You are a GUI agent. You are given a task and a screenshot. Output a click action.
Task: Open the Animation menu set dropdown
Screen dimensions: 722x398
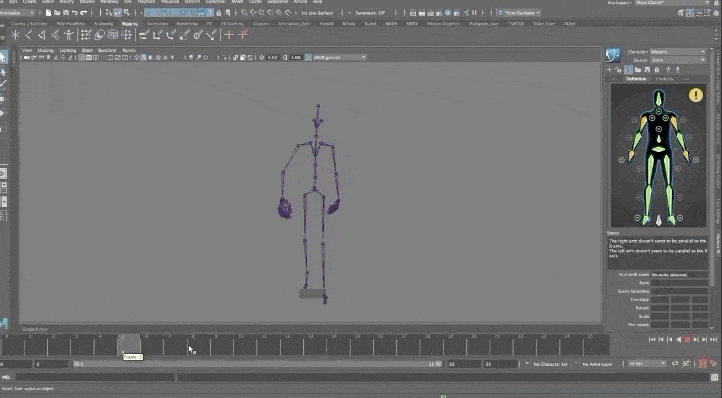[x=17, y=13]
